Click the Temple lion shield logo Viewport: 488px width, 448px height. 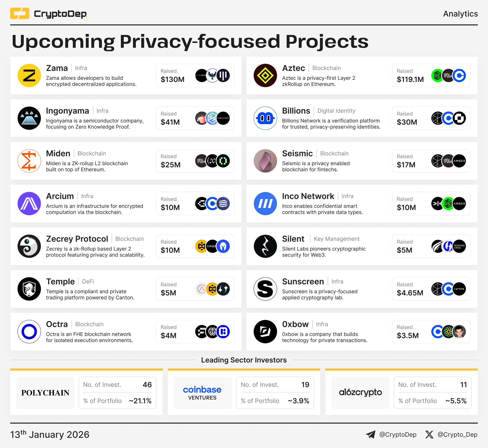click(x=29, y=289)
